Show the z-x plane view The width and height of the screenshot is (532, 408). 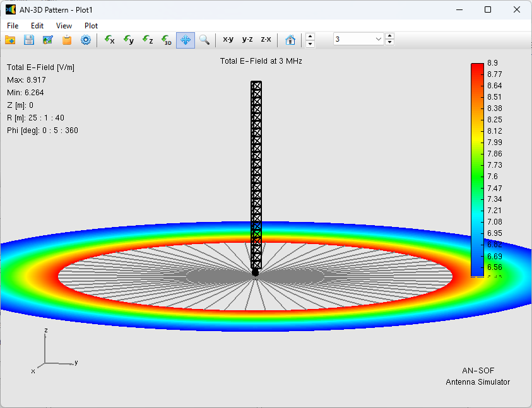click(266, 40)
